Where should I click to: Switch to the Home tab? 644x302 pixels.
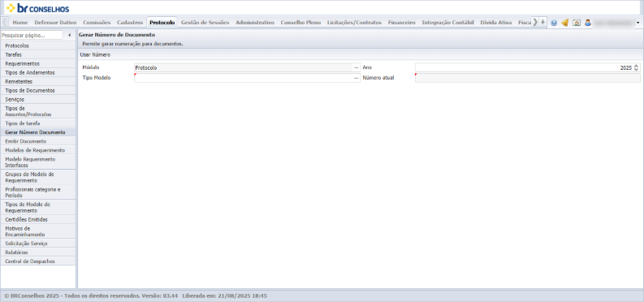[20, 23]
